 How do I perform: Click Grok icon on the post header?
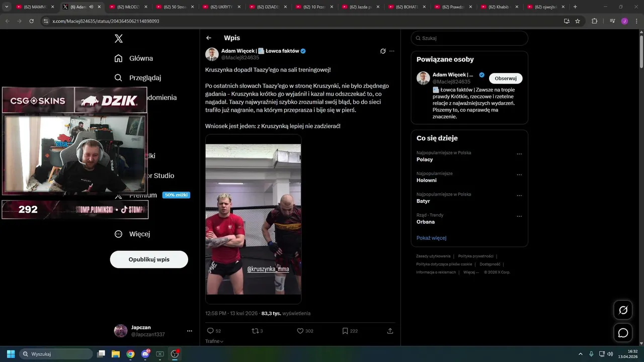pyautogui.click(x=383, y=51)
